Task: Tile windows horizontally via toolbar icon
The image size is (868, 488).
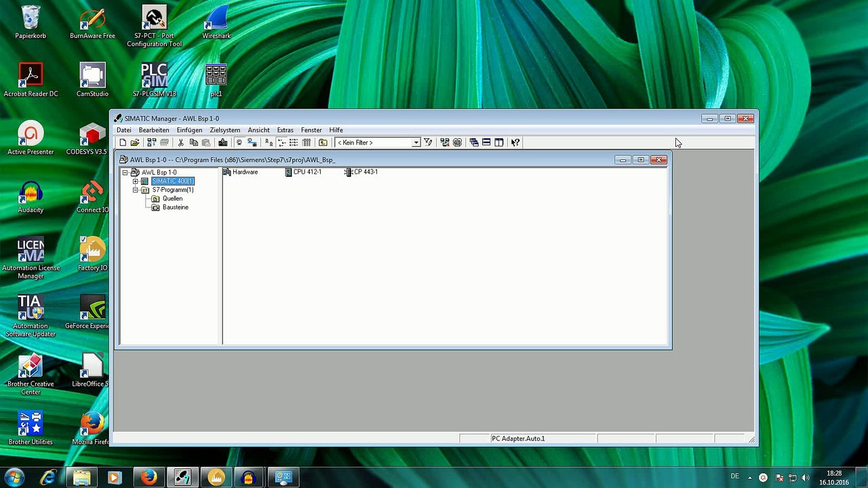Action: tap(486, 142)
